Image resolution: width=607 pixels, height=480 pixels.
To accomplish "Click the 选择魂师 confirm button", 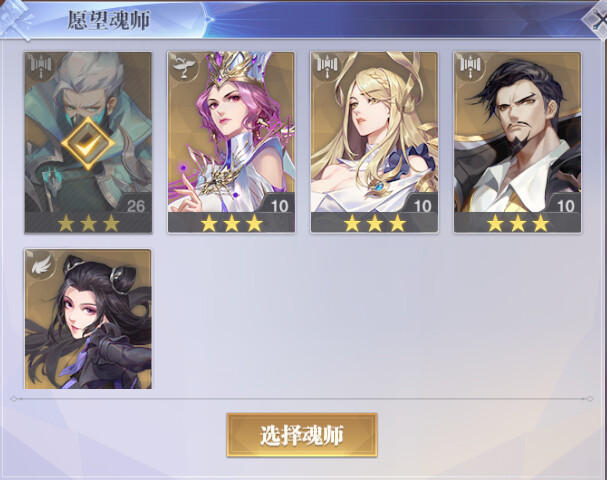I will pyautogui.click(x=302, y=435).
